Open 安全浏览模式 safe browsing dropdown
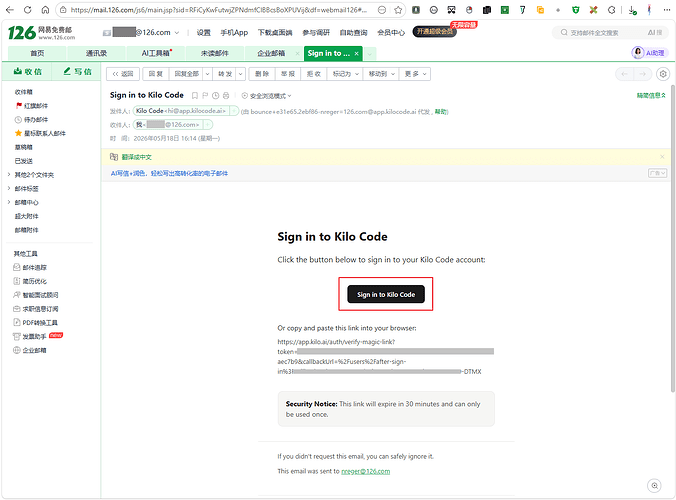676x500 pixels. [266, 96]
